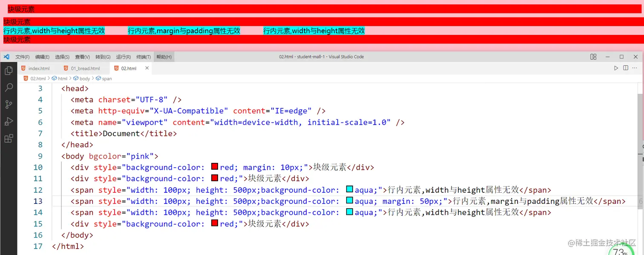Click the span breadcrumb item
This screenshot has width=644, height=255.
(x=104, y=78)
